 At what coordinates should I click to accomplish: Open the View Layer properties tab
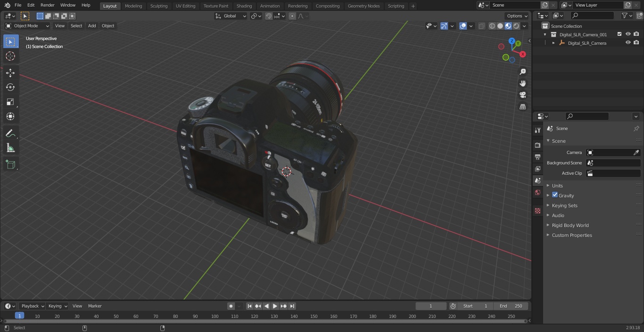pyautogui.click(x=537, y=169)
